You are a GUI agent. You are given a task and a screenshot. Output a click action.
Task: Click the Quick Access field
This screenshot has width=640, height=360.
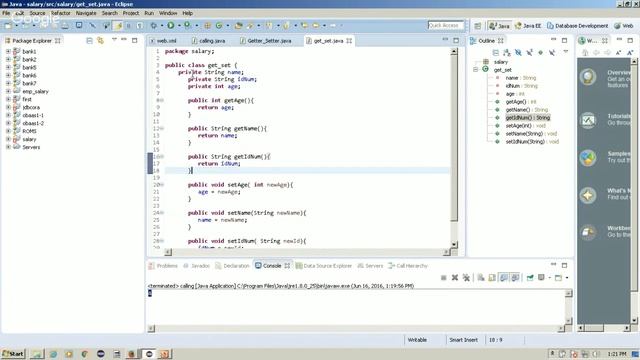pos(446,25)
